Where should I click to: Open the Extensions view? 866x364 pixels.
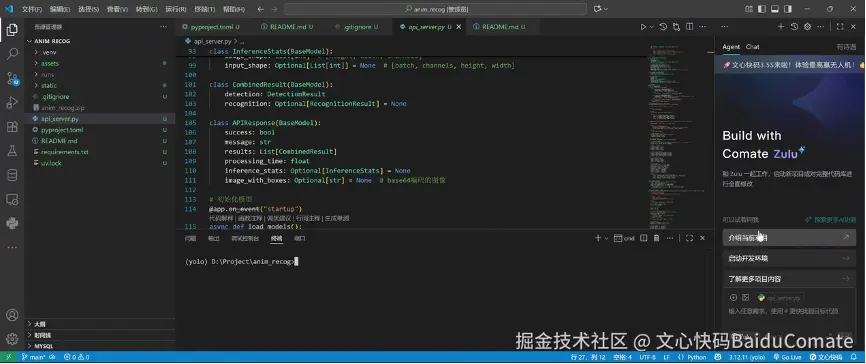point(12,127)
